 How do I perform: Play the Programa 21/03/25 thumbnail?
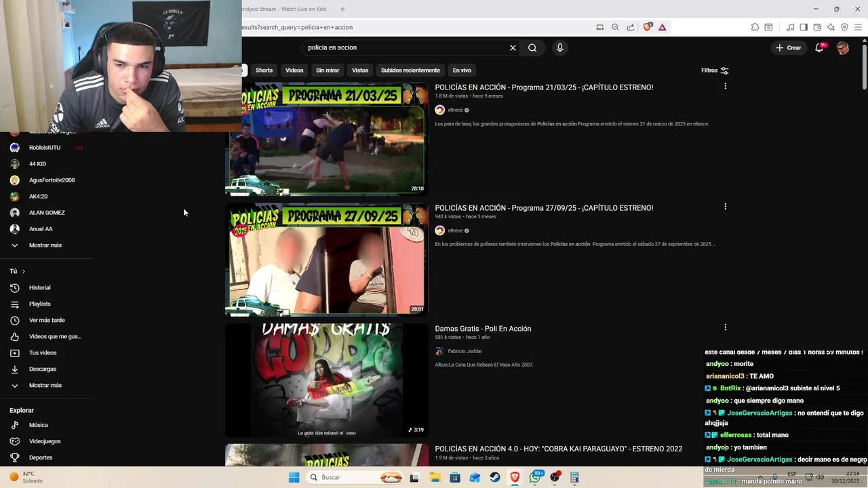click(327, 139)
